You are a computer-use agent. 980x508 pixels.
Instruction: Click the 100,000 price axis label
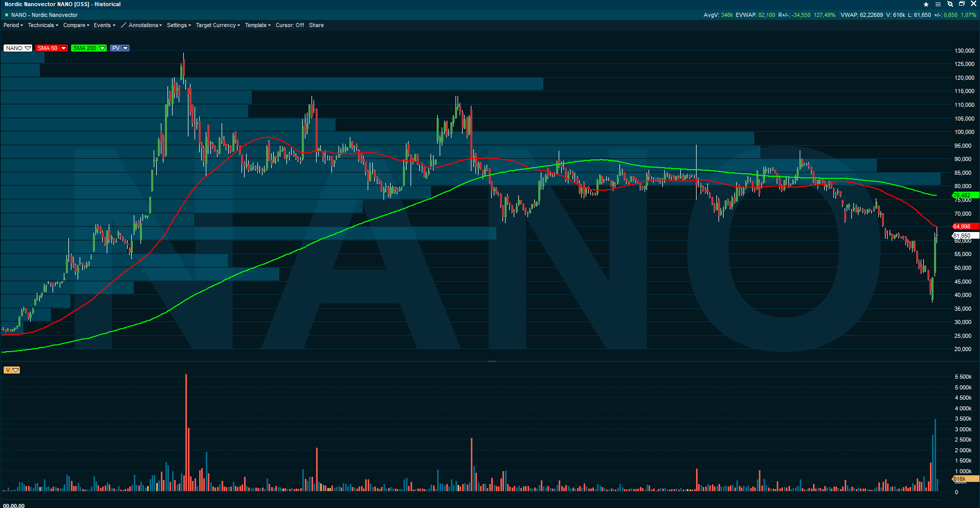964,132
